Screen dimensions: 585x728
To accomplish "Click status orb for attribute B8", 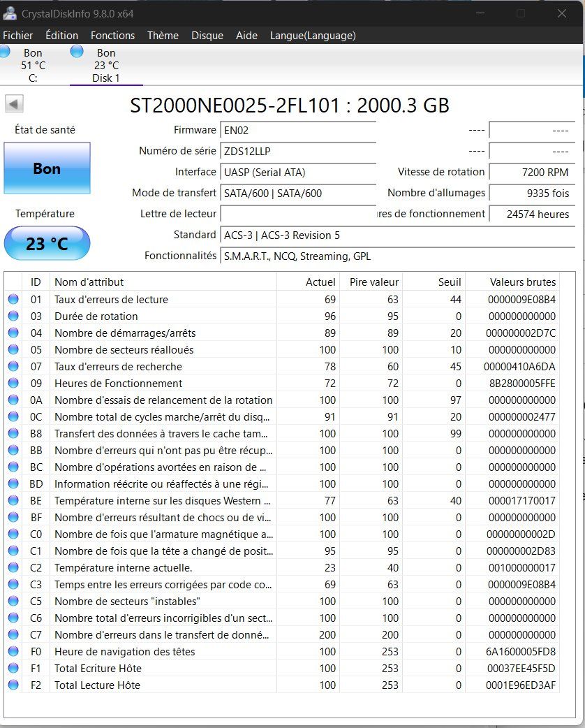I will (x=13, y=433).
